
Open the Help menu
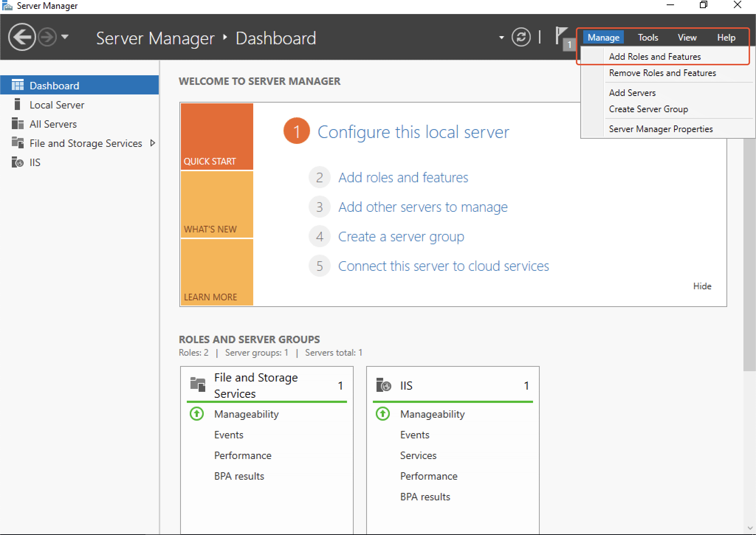click(x=726, y=37)
